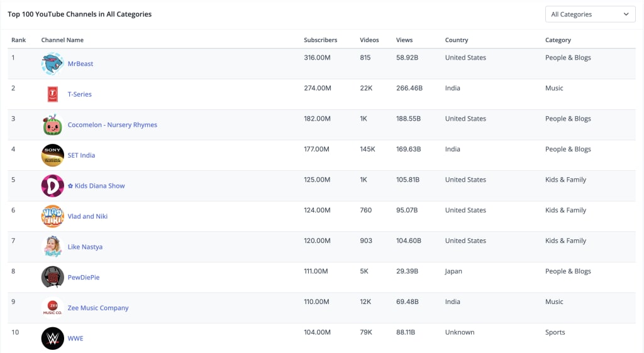Open the MrBeast channel link
644x353 pixels.
[80, 63]
